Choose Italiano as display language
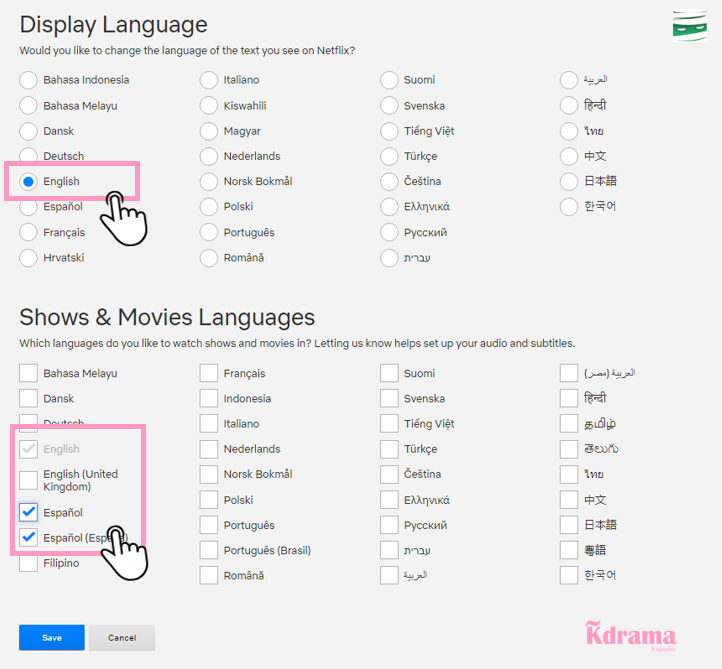The width and height of the screenshot is (722, 669). point(209,80)
